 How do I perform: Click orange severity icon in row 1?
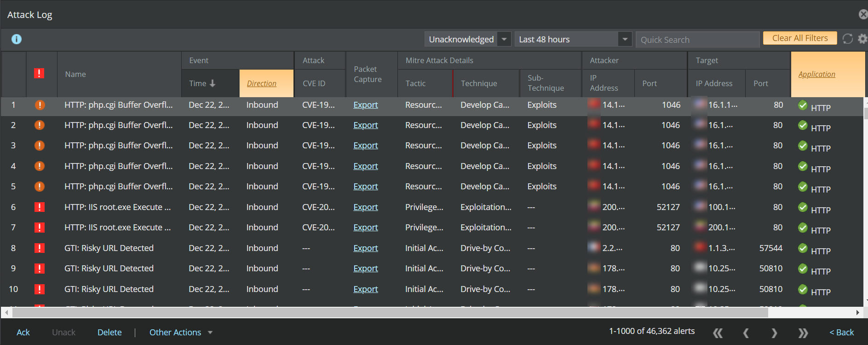[x=40, y=105]
